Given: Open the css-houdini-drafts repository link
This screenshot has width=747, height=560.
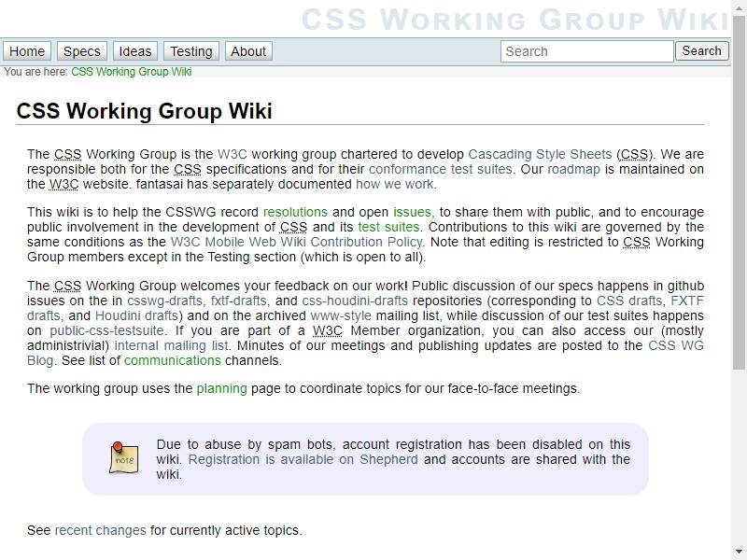Looking at the screenshot, I should (x=355, y=301).
